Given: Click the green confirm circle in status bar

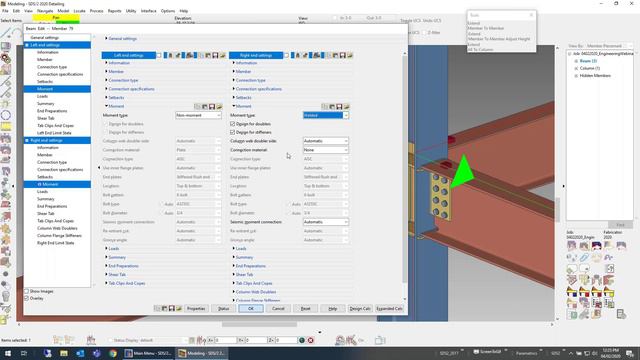Looking at the screenshot, I should tap(302, 340).
